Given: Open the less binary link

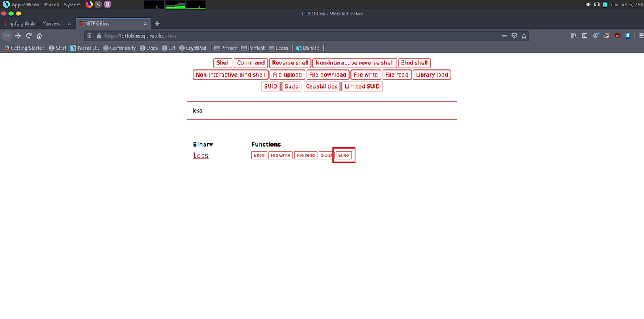Looking at the screenshot, I should coord(201,156).
